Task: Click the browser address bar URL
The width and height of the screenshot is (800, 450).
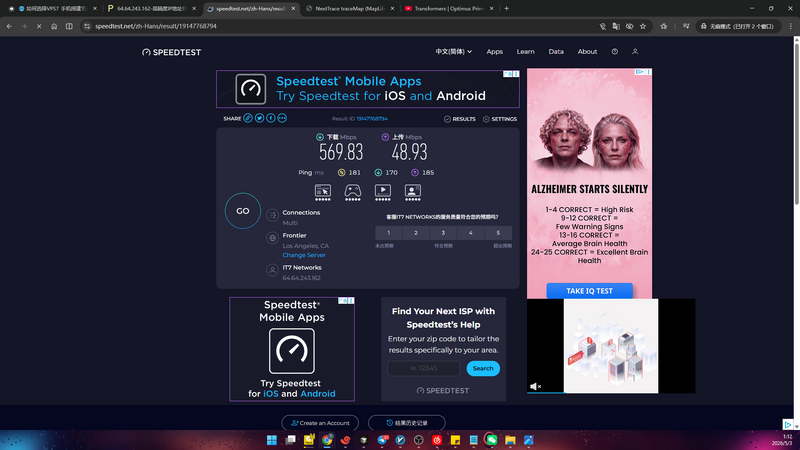Action: pyautogui.click(x=156, y=26)
